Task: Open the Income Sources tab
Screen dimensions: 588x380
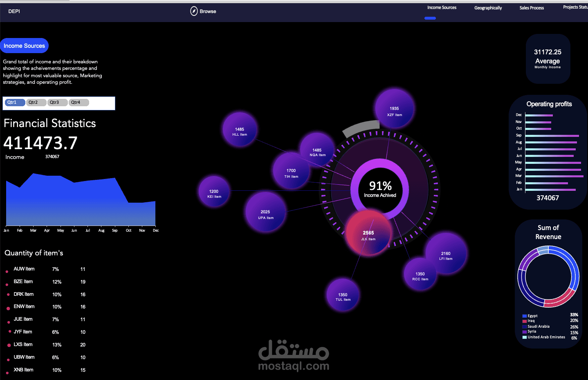Action: [442, 7]
